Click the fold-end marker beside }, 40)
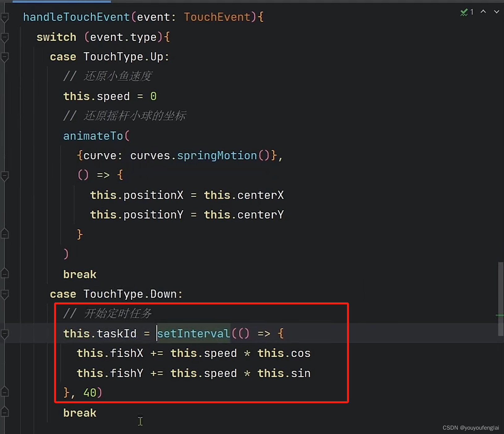Viewport: 504px width, 434px height. (5, 392)
